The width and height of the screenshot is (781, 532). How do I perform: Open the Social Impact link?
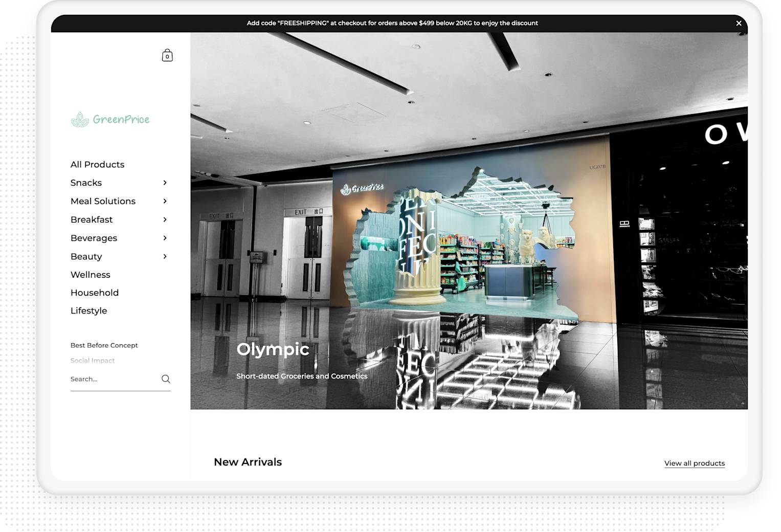tap(93, 361)
